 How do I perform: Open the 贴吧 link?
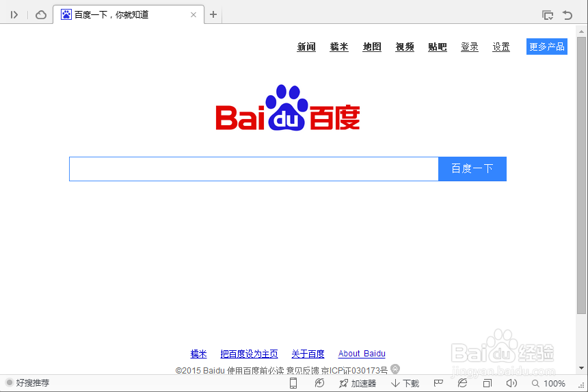438,47
